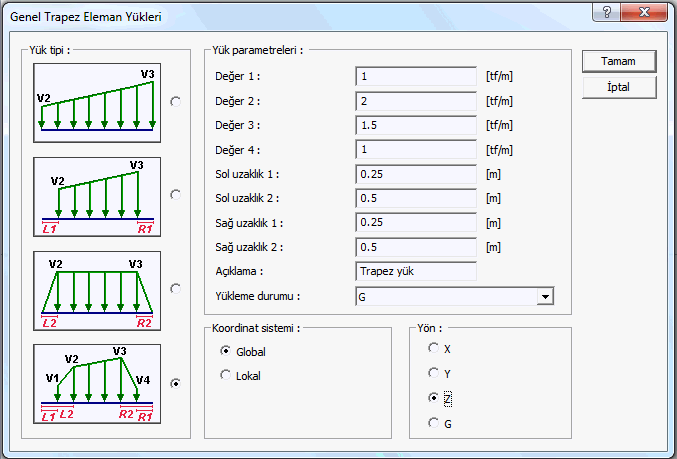Confirm with the Tamam button

[x=619, y=61]
